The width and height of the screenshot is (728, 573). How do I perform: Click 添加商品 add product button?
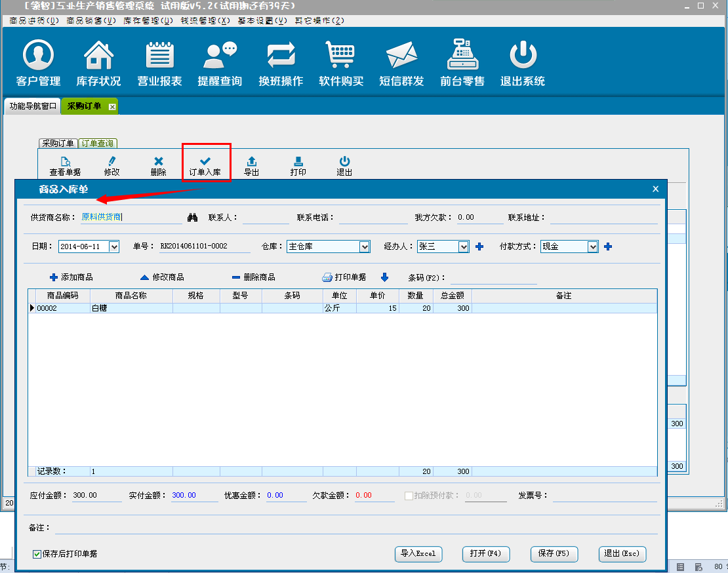click(71, 277)
